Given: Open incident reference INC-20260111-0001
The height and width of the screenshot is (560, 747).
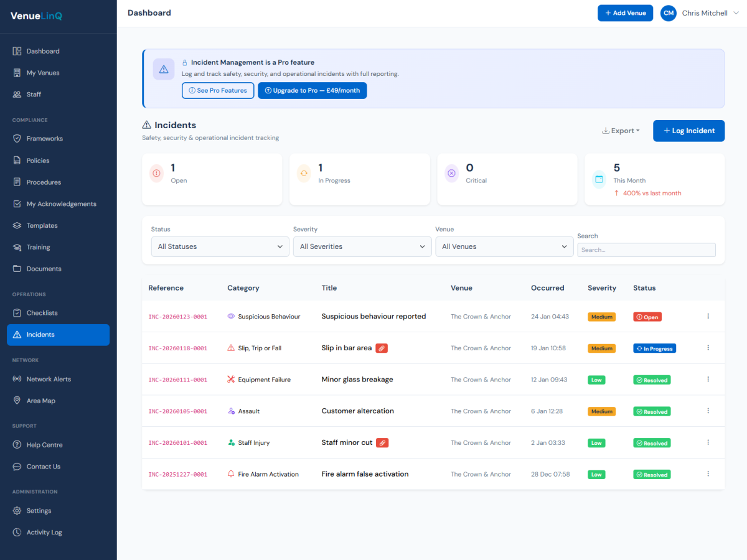Looking at the screenshot, I should [177, 380].
